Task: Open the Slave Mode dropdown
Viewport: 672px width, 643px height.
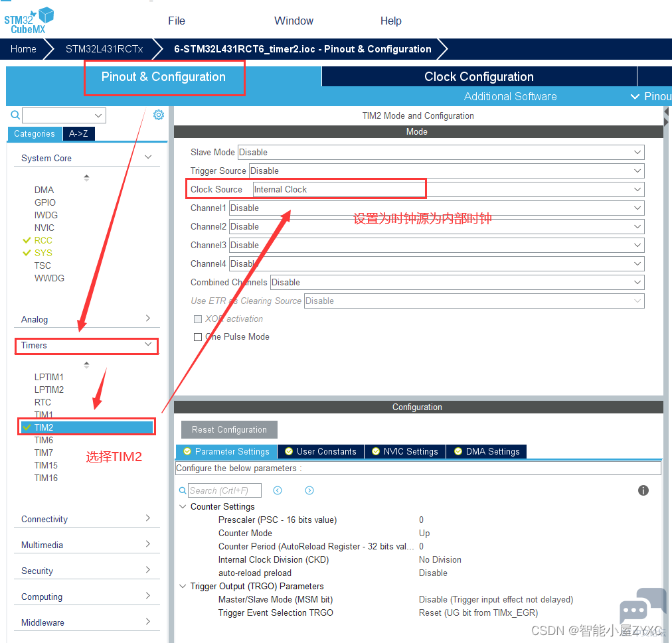Action: point(441,153)
